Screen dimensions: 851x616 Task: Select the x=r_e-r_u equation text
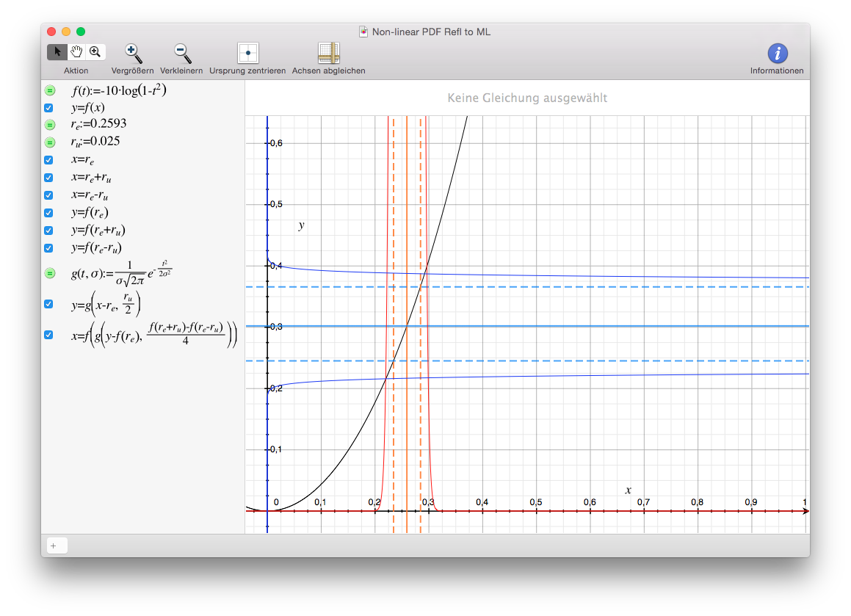coord(90,195)
